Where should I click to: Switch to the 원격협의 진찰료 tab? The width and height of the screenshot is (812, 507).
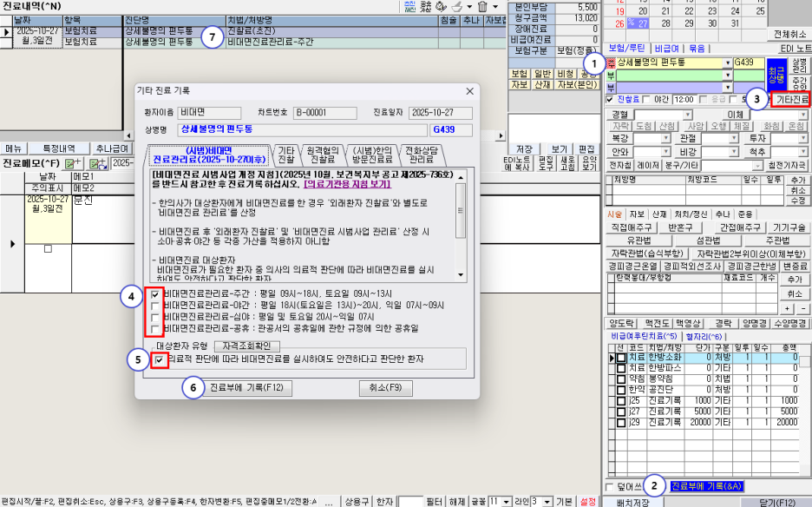tap(322, 155)
